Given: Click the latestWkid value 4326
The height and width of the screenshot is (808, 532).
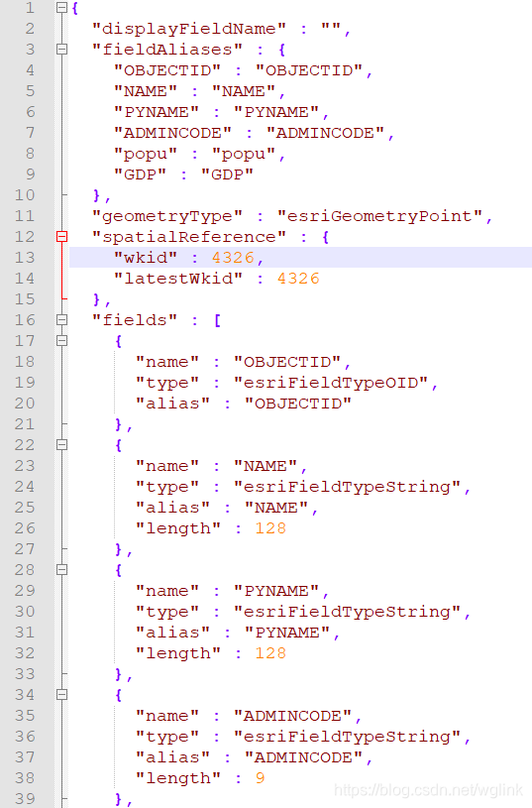Looking at the screenshot, I should 298,279.
